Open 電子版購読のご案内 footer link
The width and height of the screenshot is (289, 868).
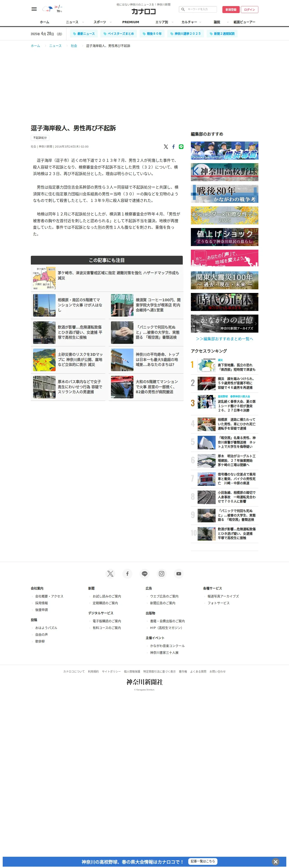click(107, 621)
